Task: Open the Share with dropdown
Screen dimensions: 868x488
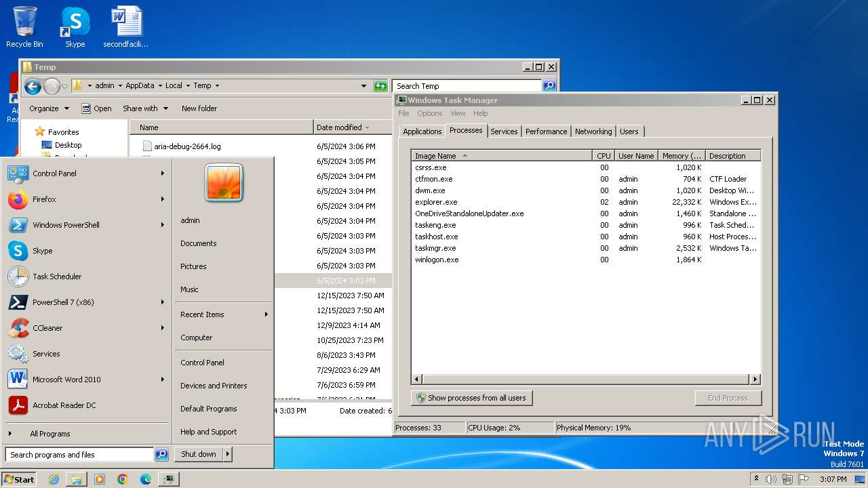Action: point(145,108)
